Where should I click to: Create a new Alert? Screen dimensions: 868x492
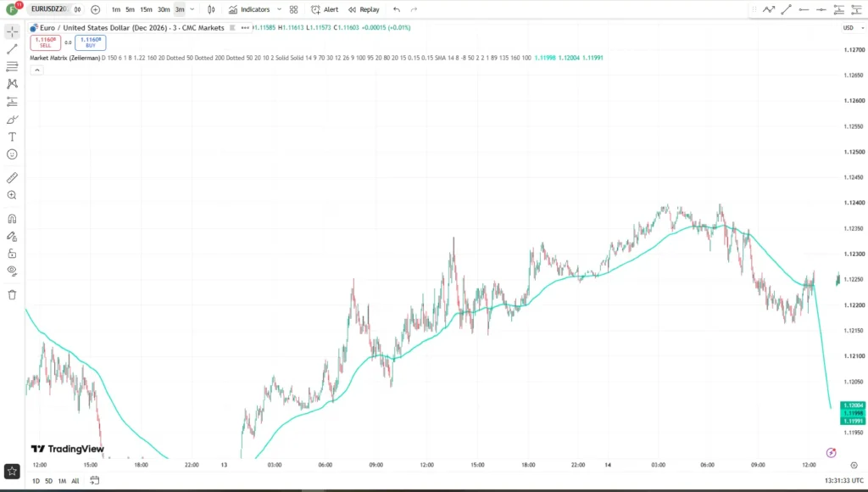pyautogui.click(x=325, y=9)
